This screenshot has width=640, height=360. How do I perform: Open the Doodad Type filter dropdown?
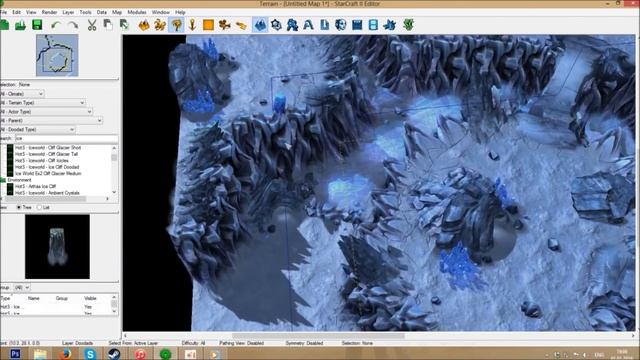point(38,130)
